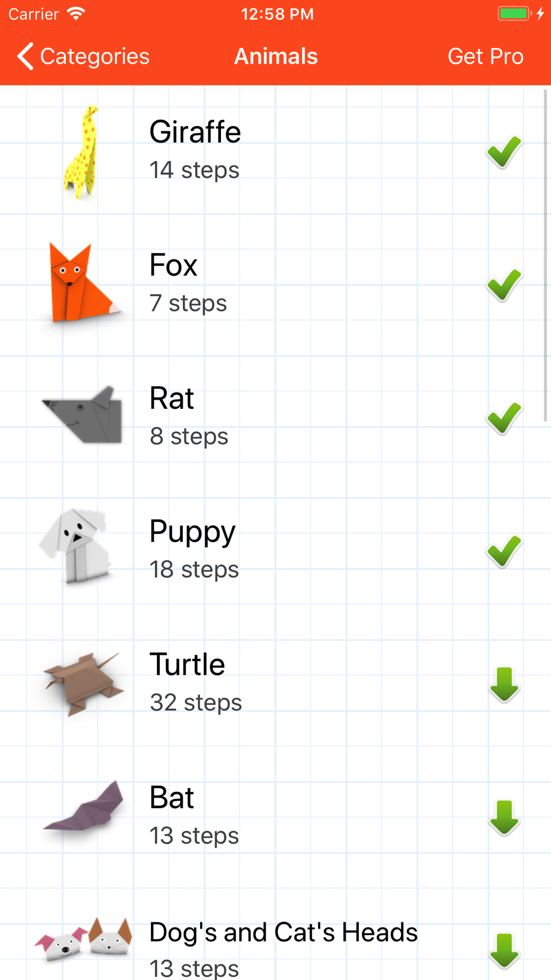Select the gray Rat origami picture
The height and width of the screenshot is (980, 551).
(83, 414)
